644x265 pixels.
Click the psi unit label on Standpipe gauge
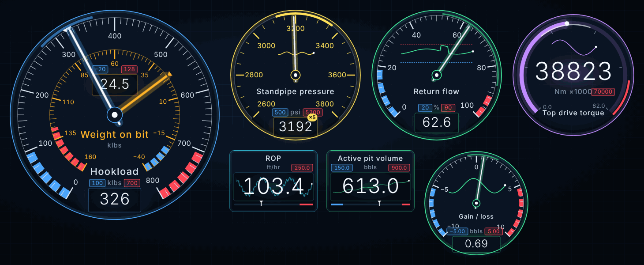coord(296,113)
